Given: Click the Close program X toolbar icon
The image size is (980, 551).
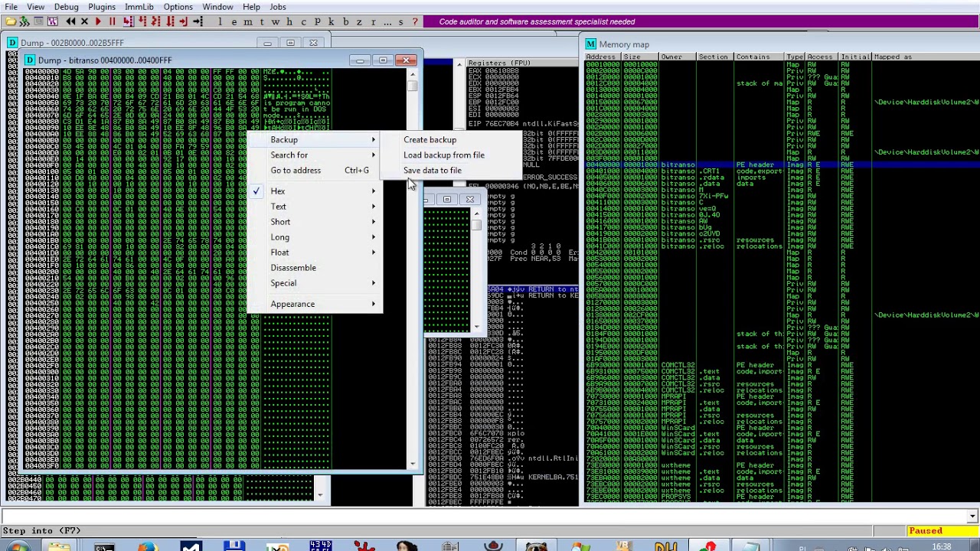Looking at the screenshot, I should point(84,21).
